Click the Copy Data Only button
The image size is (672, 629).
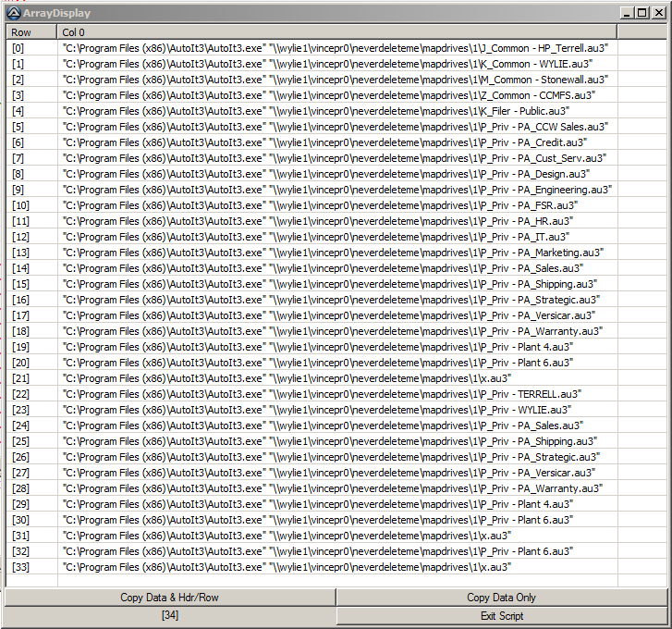(x=501, y=598)
